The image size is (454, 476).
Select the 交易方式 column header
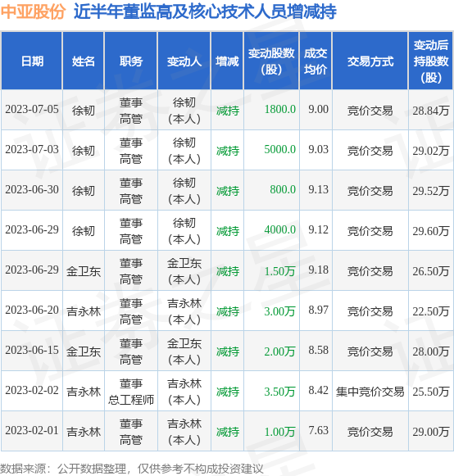(x=370, y=61)
